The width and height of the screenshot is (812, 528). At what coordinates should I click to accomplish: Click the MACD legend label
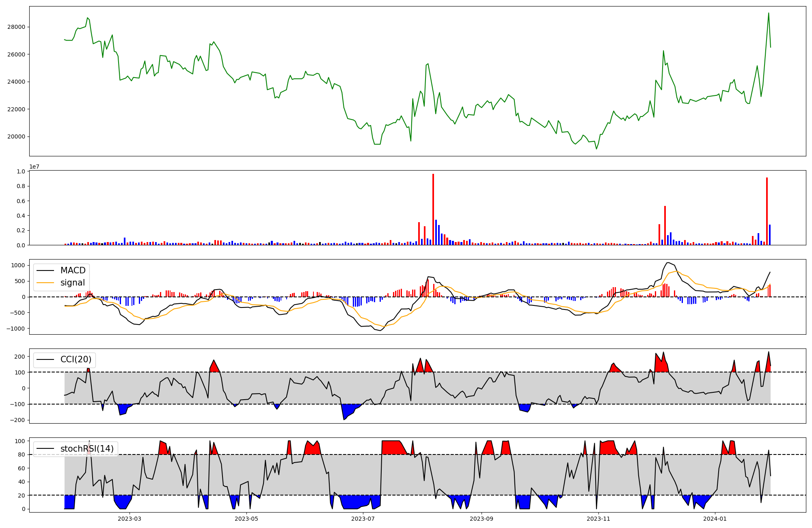point(73,270)
